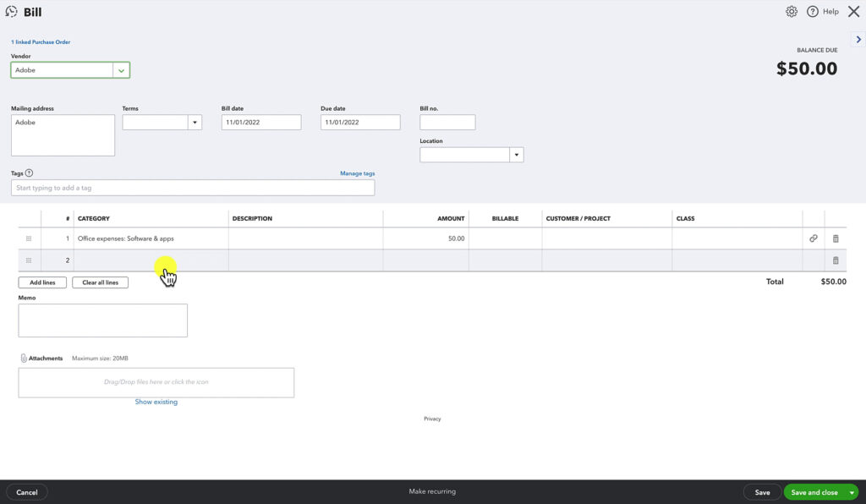Click the linked purchase order chain icon

click(814, 238)
